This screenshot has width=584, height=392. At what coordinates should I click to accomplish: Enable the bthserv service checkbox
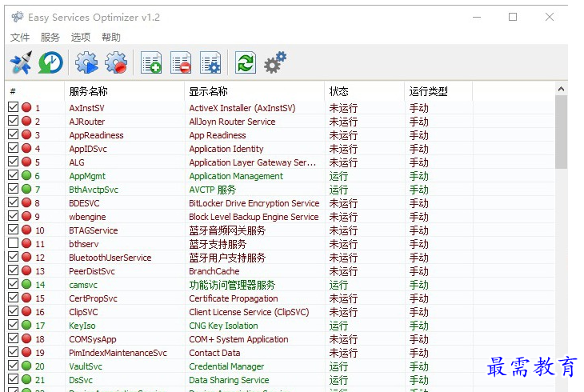[14, 244]
